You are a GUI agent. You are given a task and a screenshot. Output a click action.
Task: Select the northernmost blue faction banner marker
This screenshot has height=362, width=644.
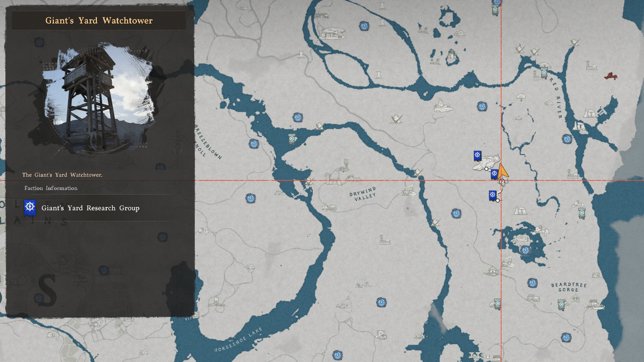(477, 156)
